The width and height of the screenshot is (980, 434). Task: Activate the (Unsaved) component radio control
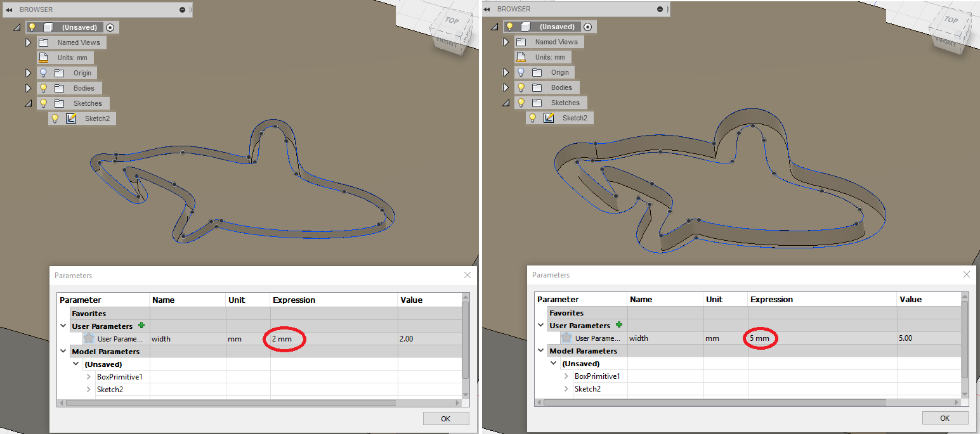tap(110, 28)
